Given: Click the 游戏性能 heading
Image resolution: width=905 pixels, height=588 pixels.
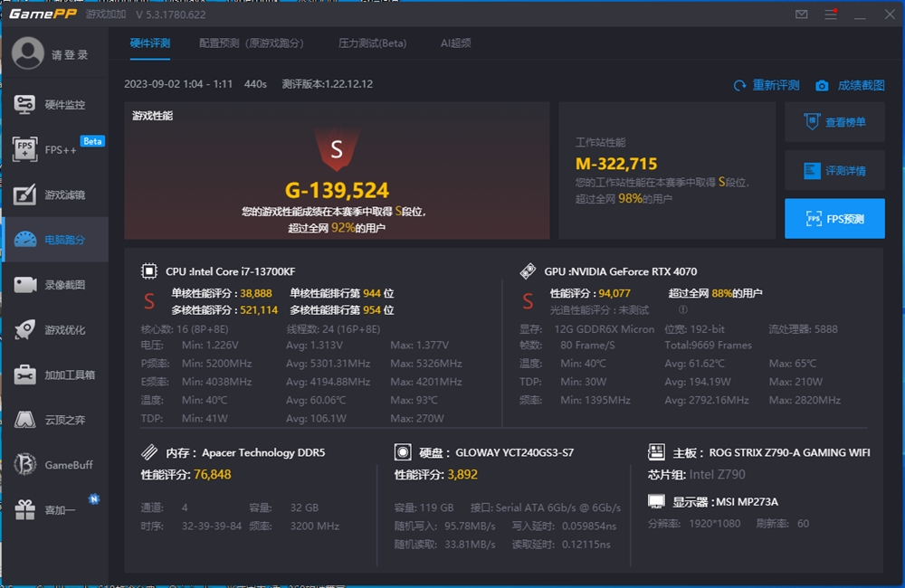Looking at the screenshot, I should 152,116.
